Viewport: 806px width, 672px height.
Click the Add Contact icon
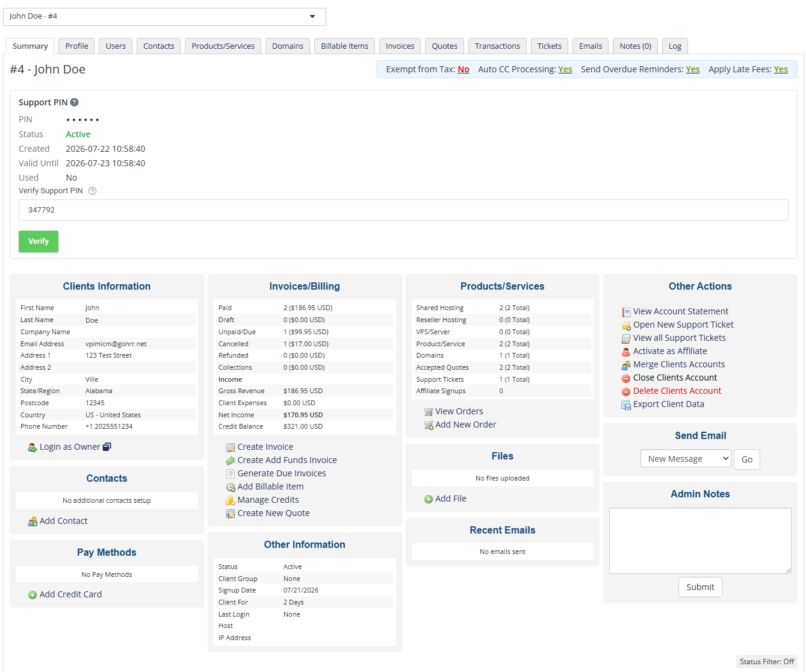click(33, 521)
